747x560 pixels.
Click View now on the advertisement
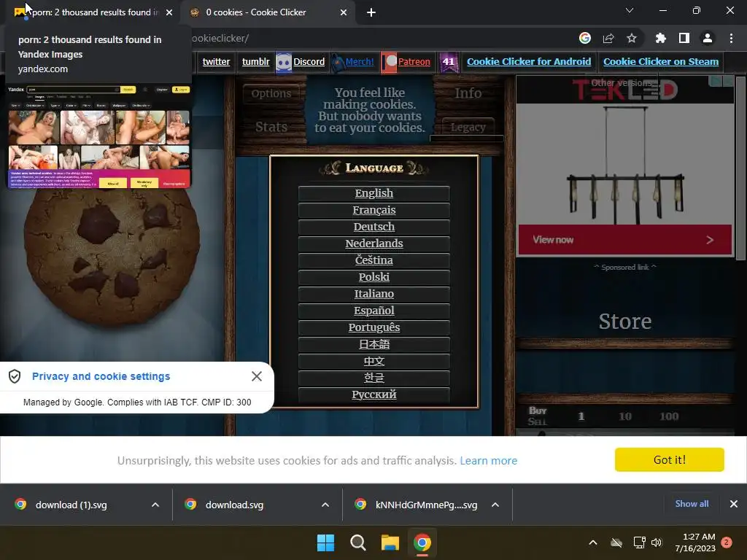point(624,240)
